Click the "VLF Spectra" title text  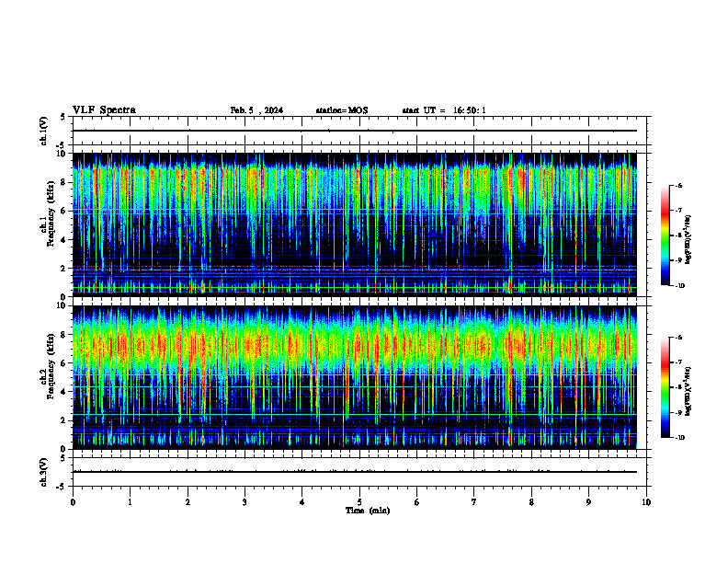tap(104, 110)
